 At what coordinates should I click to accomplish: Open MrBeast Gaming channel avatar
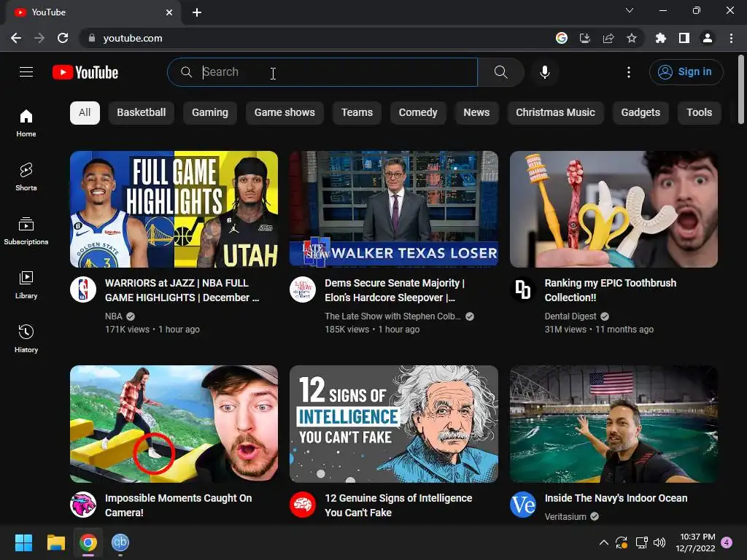tap(83, 505)
